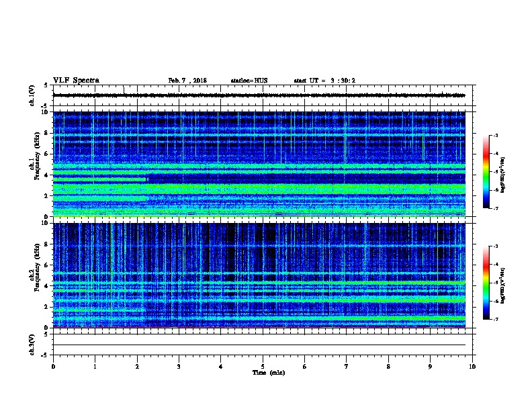Click time axis tick label "6"

tap(305, 367)
